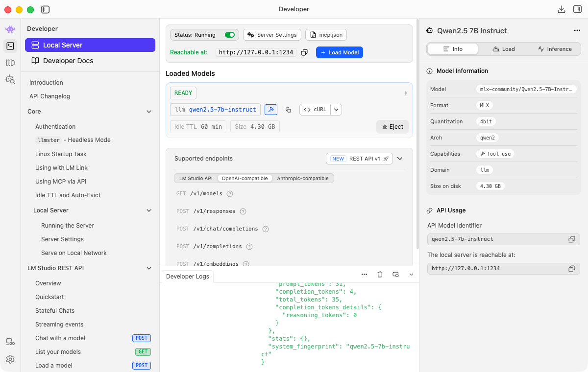Open downloads icon in title bar
Image resolution: width=588 pixels, height=372 pixels.
click(x=562, y=9)
